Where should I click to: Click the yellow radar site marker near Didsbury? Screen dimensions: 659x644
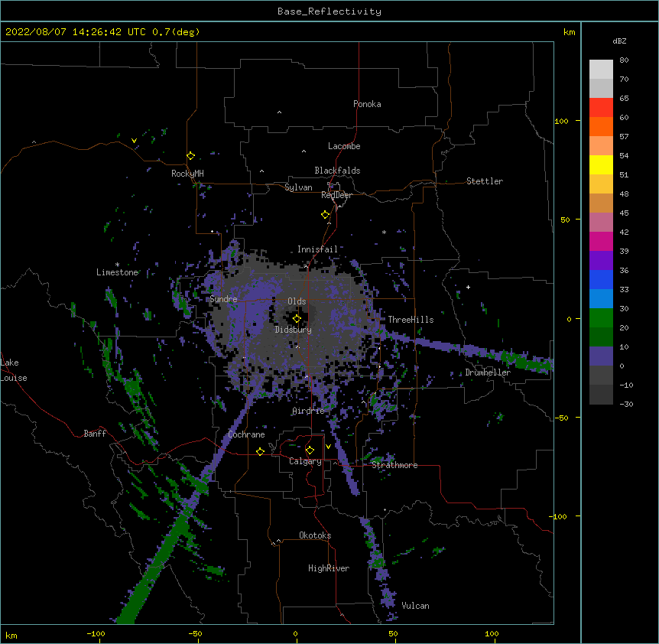(297, 319)
